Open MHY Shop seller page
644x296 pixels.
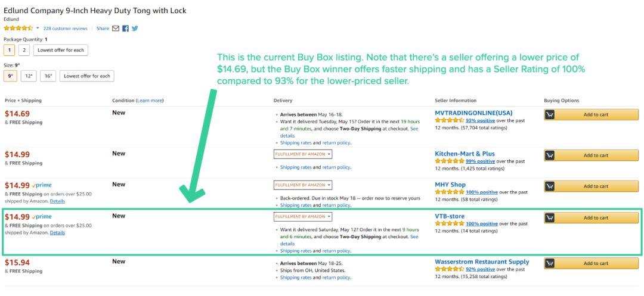click(450, 185)
